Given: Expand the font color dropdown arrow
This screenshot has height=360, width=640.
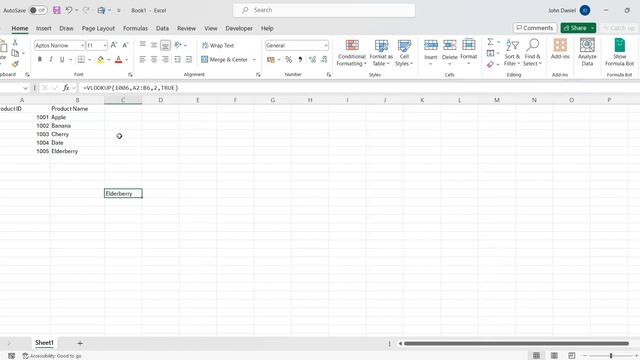Looking at the screenshot, I should [127, 60].
